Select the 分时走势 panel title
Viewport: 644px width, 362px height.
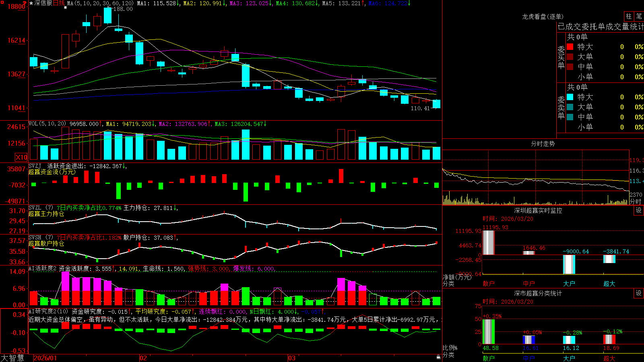pos(543,144)
